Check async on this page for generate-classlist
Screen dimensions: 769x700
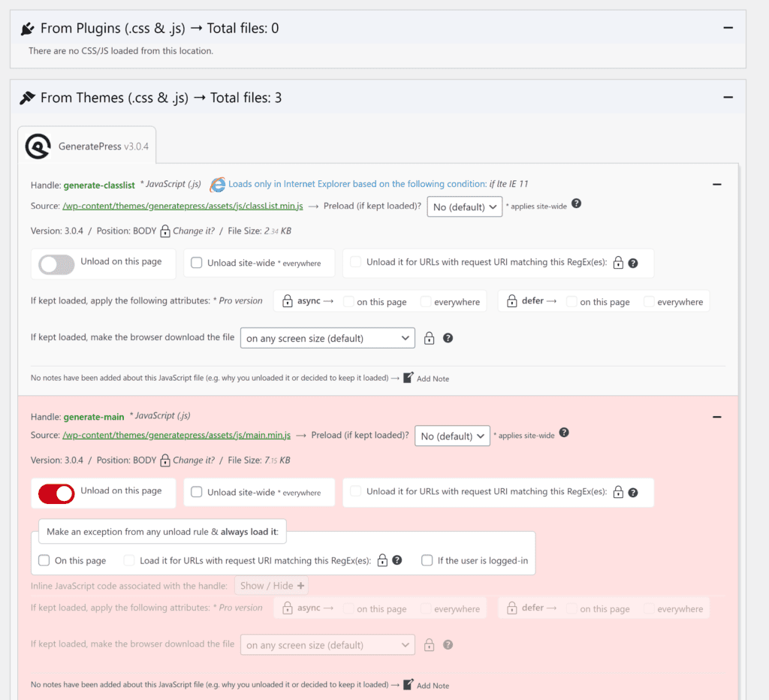(348, 302)
